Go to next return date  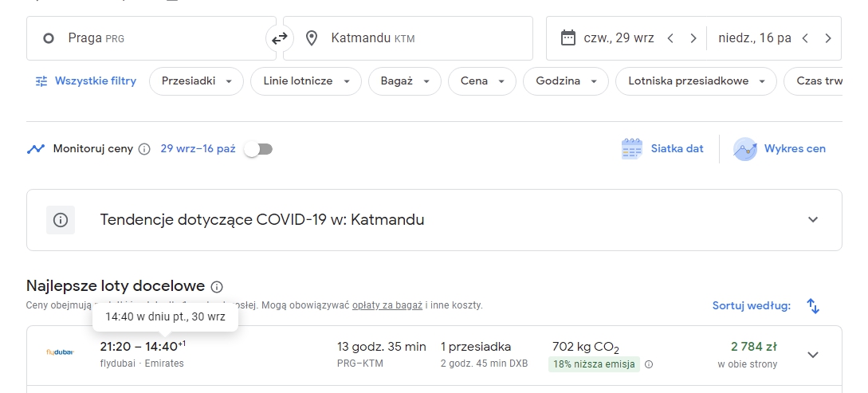click(x=827, y=38)
